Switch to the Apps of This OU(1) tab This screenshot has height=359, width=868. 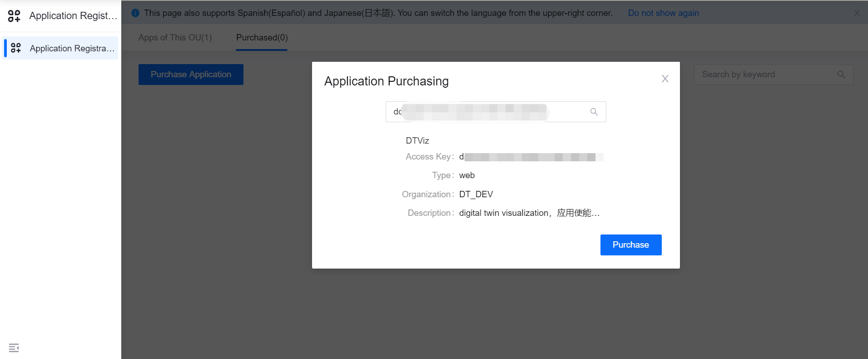click(175, 38)
